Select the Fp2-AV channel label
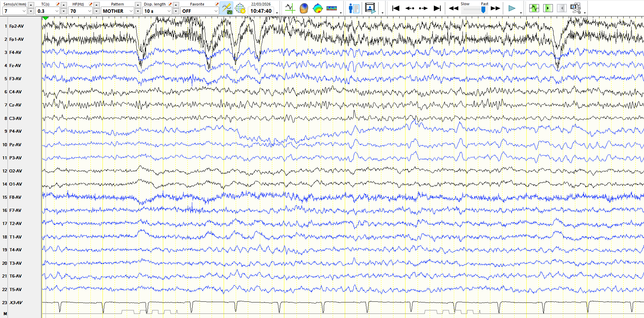The image size is (644, 318). pyautogui.click(x=17, y=26)
